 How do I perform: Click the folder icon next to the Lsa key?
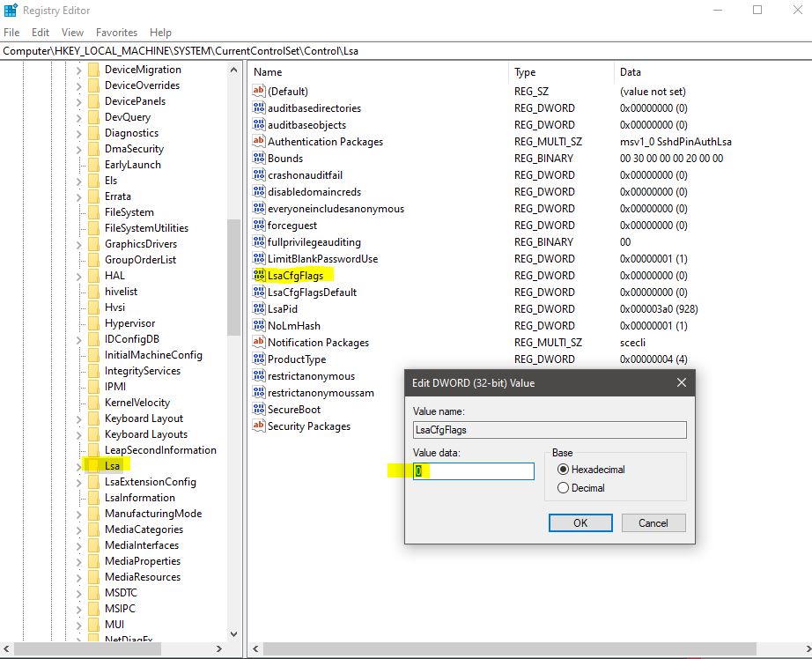(92, 465)
